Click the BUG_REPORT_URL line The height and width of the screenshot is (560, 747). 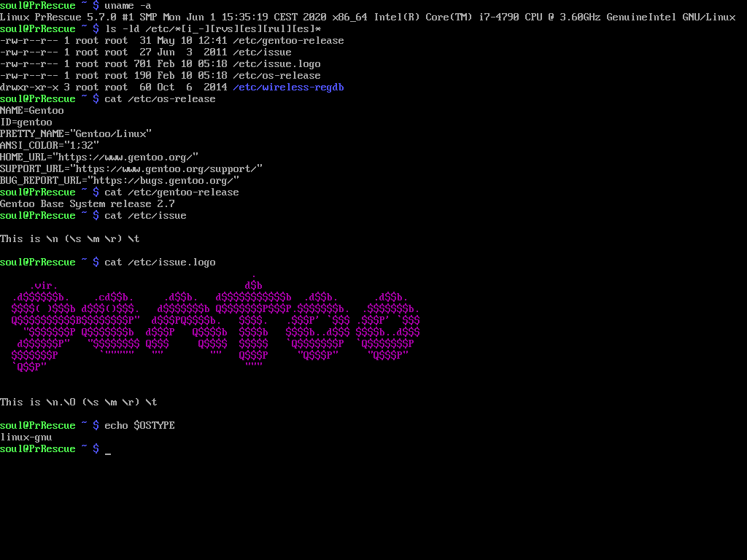[x=120, y=181]
